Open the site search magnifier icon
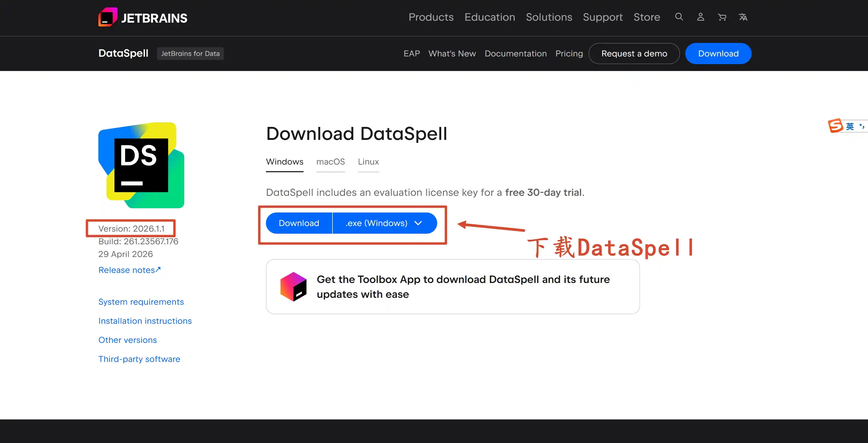 click(679, 17)
